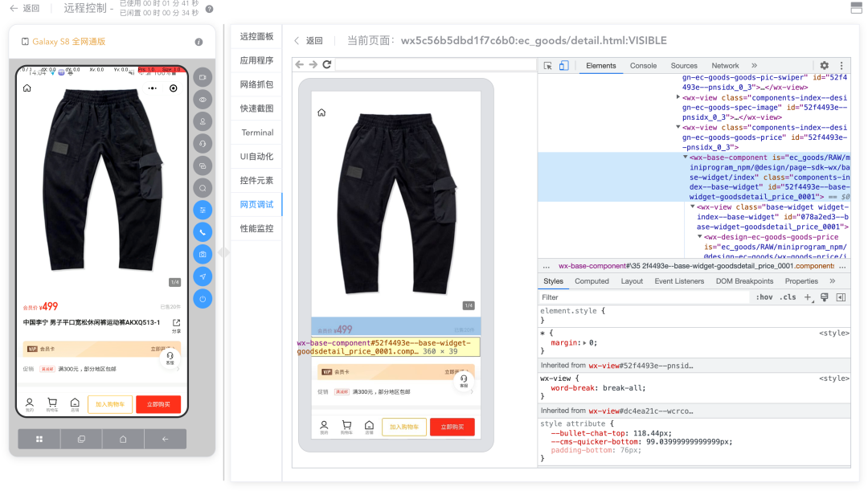Viewport: 868px width, 491px height.
Task: Expand the margin shorthand property
Action: (x=584, y=343)
